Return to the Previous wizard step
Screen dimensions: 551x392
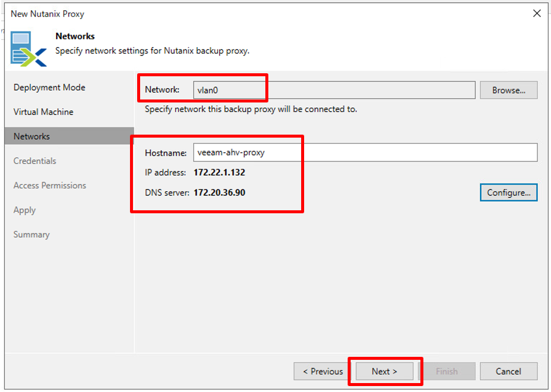pyautogui.click(x=323, y=371)
